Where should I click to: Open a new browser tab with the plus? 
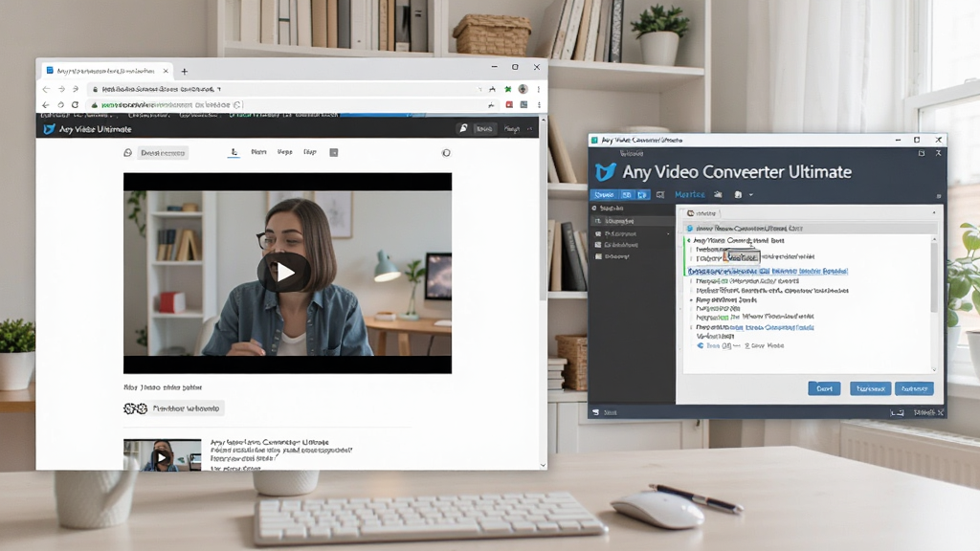pyautogui.click(x=185, y=71)
